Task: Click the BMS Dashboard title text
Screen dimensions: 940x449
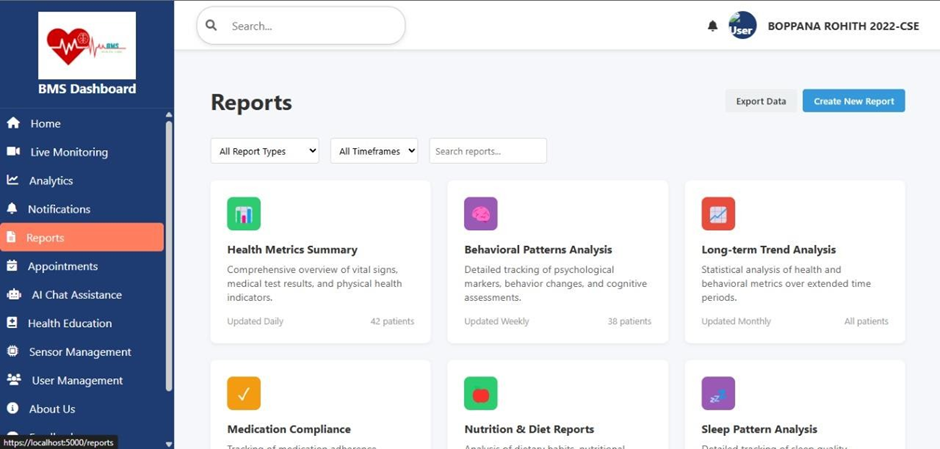Action: pos(87,89)
